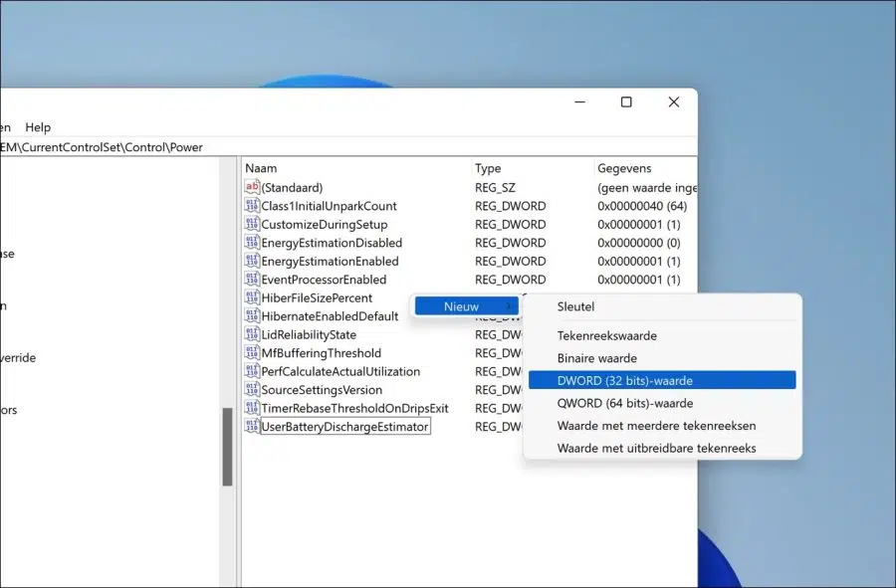896x588 pixels.
Task: Click the tree pane vertical scrollbar thumb
Action: 227,447
